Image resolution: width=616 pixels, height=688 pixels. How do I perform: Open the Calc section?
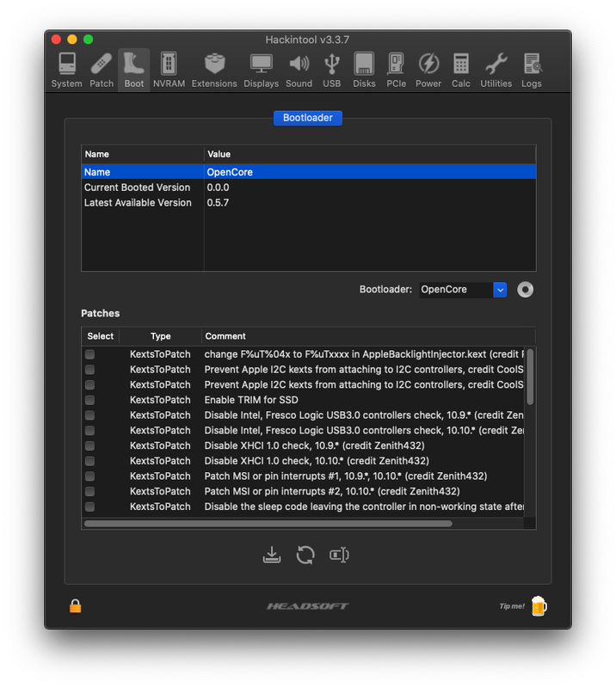[x=461, y=71]
